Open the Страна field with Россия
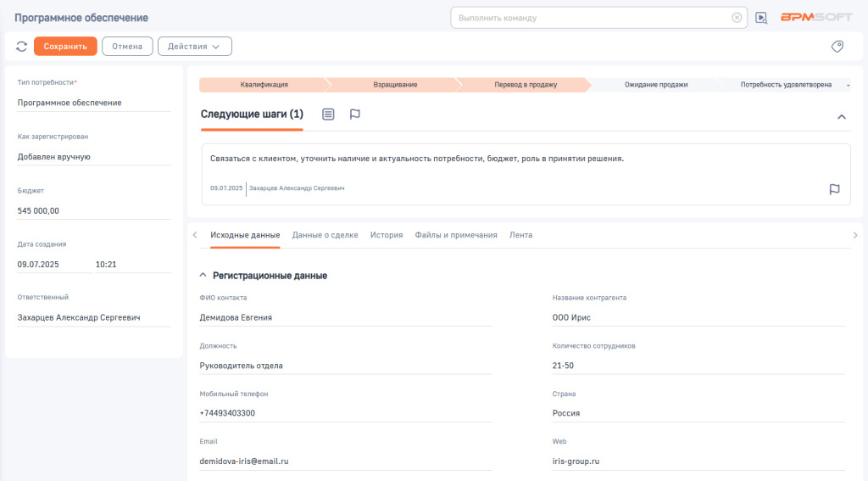This screenshot has height=481, width=868. [x=698, y=413]
